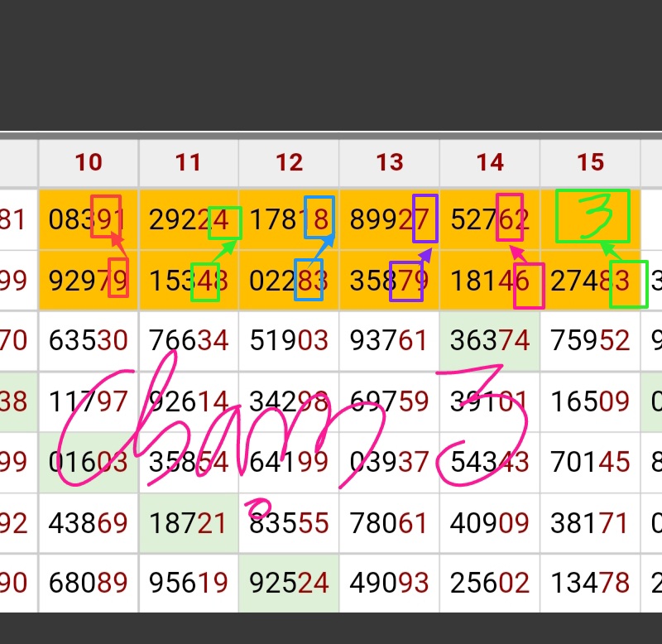The height and width of the screenshot is (644, 662).
Task: Click on the value 43869
Action: (89, 523)
